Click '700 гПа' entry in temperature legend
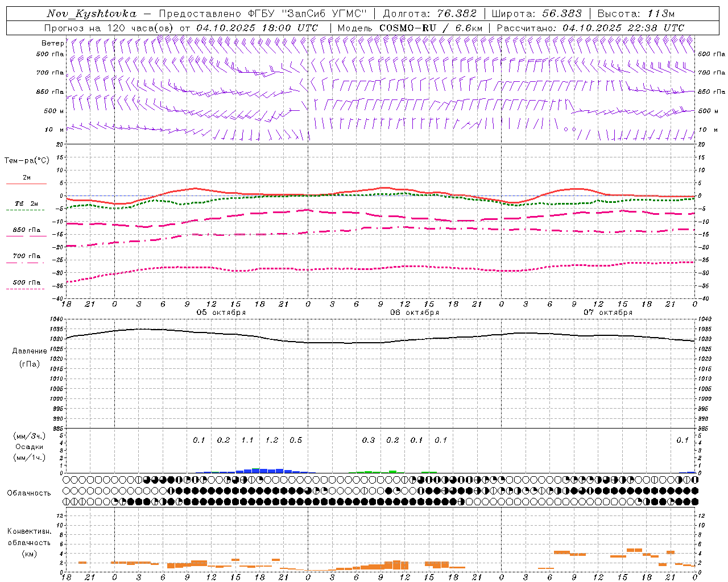Viewport: 728px width, 582px height. (27, 256)
